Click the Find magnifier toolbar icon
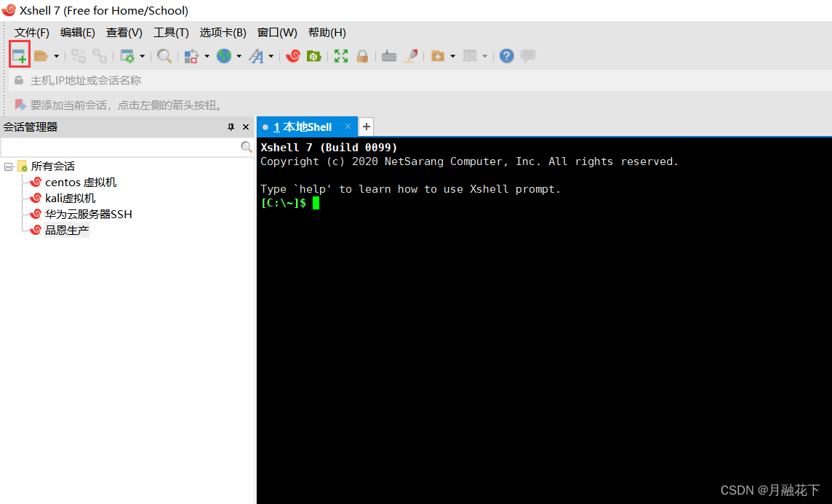The height and width of the screenshot is (504, 832). pyautogui.click(x=164, y=56)
